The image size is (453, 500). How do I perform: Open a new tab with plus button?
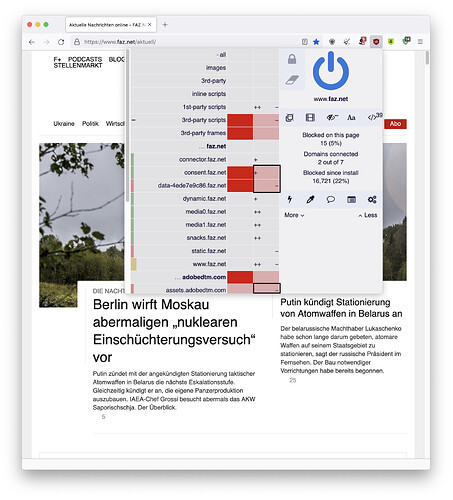coord(165,25)
